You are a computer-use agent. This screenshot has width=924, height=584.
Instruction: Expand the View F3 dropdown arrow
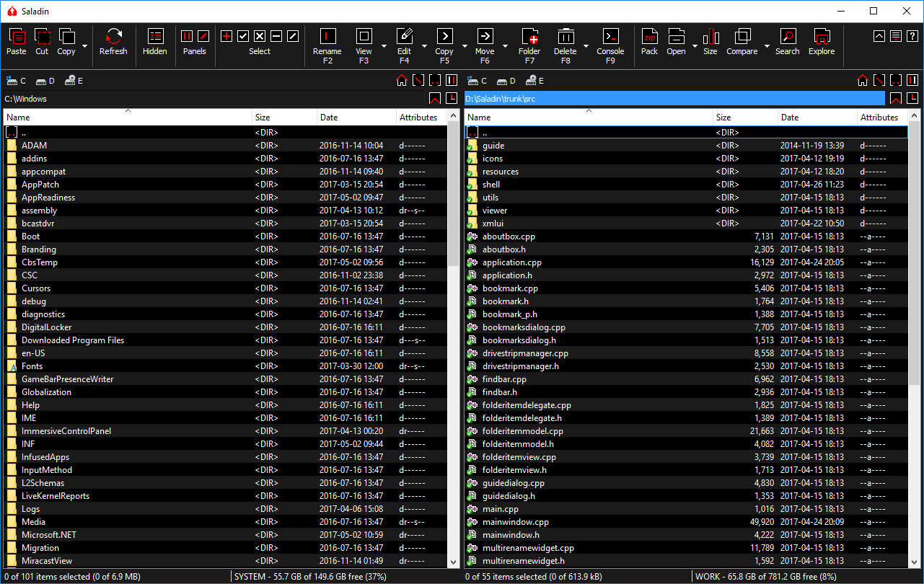click(x=384, y=45)
